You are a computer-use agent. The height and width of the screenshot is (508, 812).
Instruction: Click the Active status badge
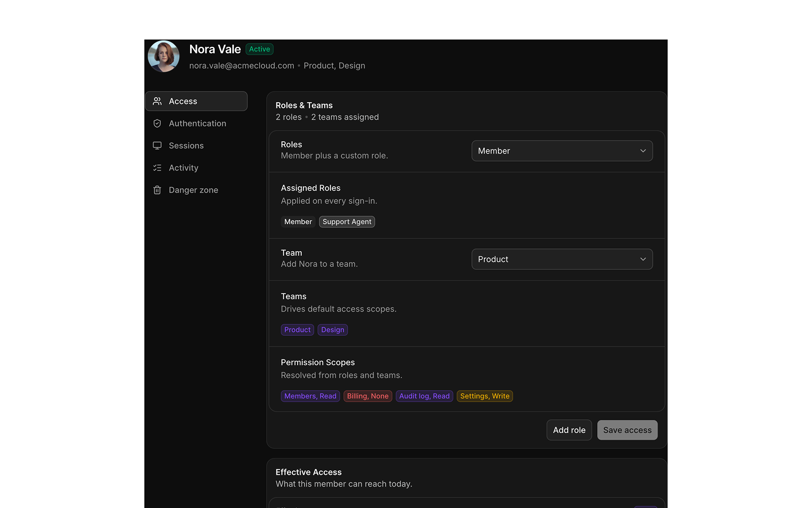pyautogui.click(x=259, y=49)
